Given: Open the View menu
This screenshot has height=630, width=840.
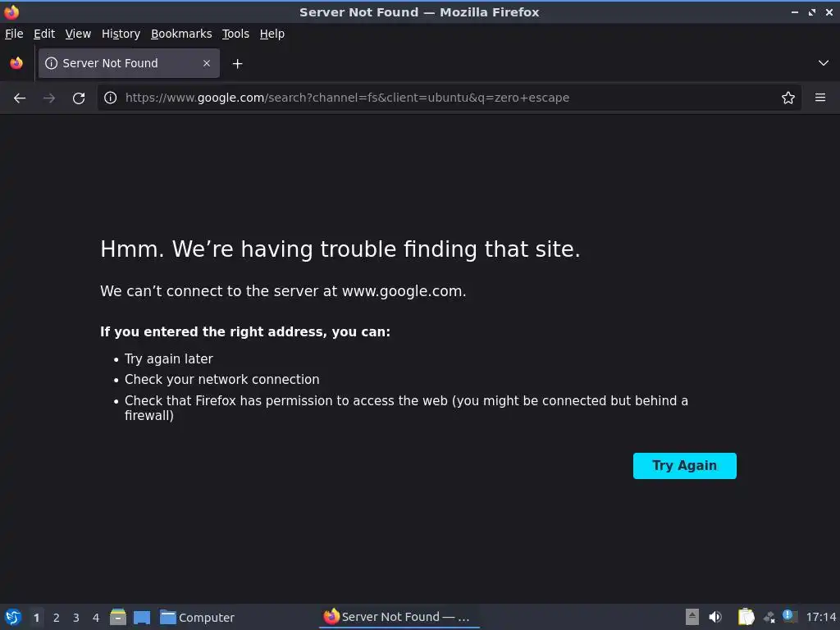Looking at the screenshot, I should click(x=78, y=34).
